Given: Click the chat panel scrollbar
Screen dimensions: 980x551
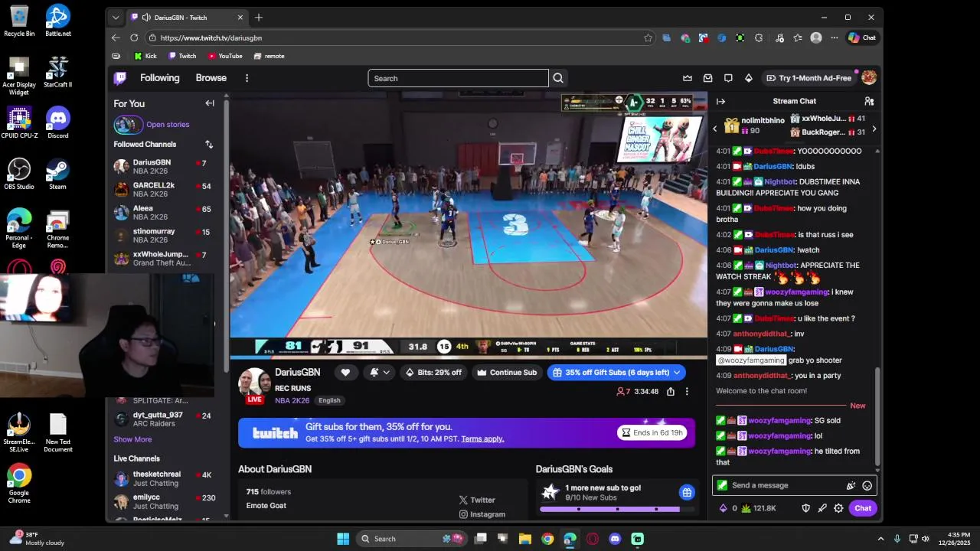Looking at the screenshot, I should pos(877,417).
